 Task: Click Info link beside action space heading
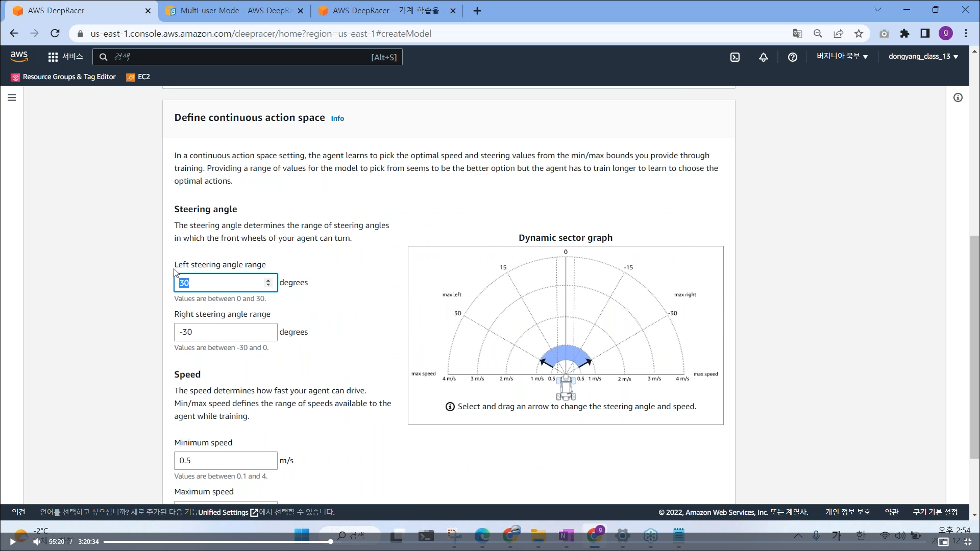337,118
